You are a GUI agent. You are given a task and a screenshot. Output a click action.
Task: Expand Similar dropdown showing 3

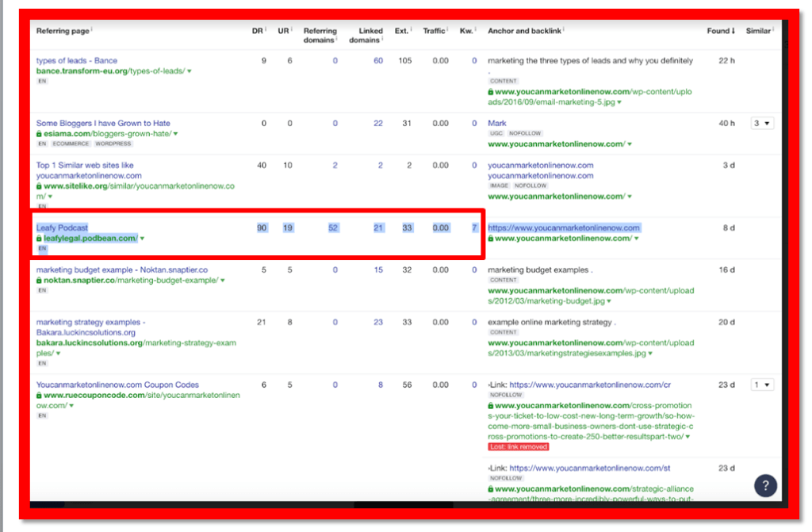762,123
